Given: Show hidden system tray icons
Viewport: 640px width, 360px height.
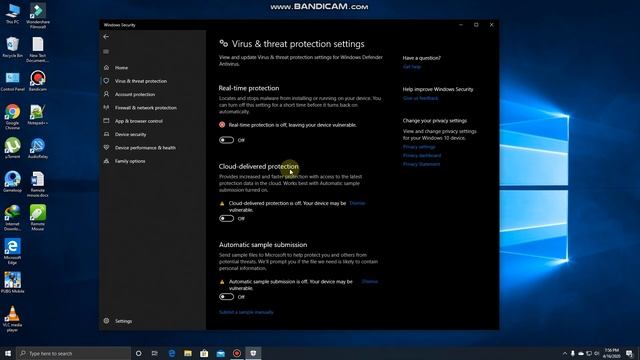Looking at the screenshot, I should 565,353.
